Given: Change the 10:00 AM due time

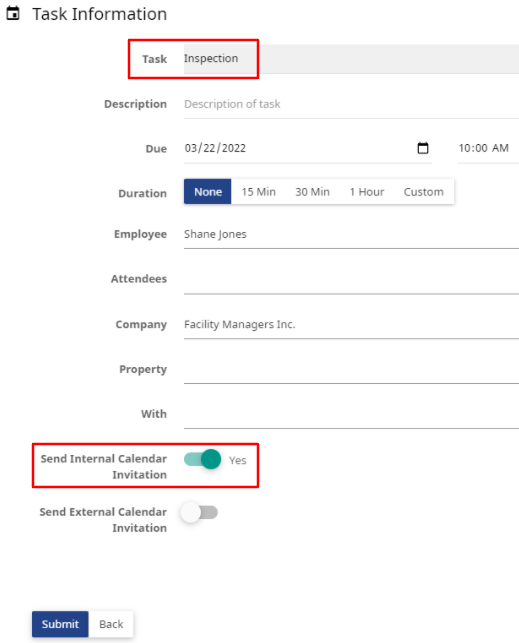Looking at the screenshot, I should tap(488, 148).
